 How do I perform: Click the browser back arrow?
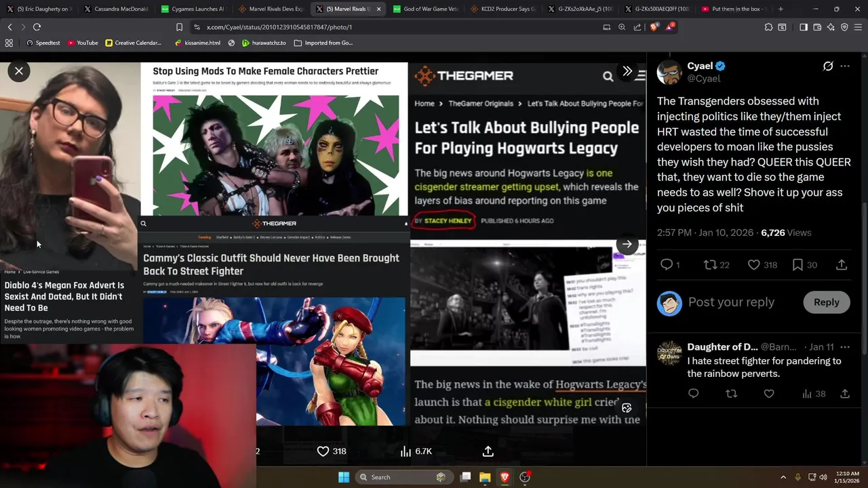9,27
